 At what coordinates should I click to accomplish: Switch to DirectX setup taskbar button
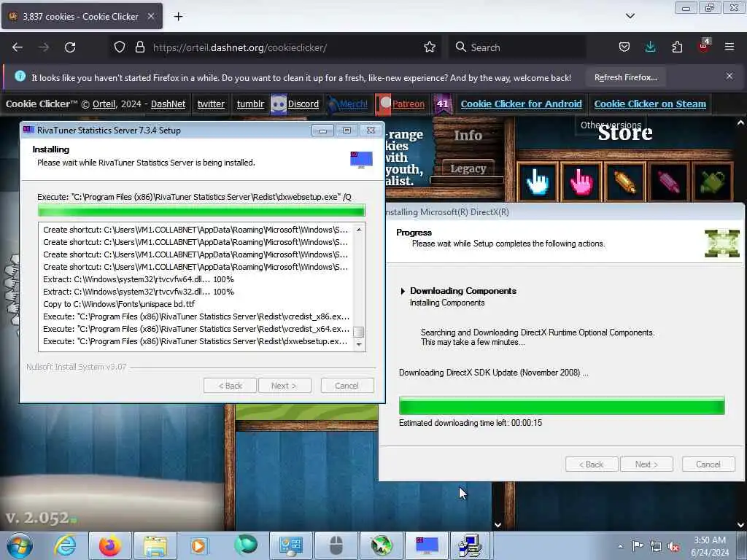coord(471,545)
